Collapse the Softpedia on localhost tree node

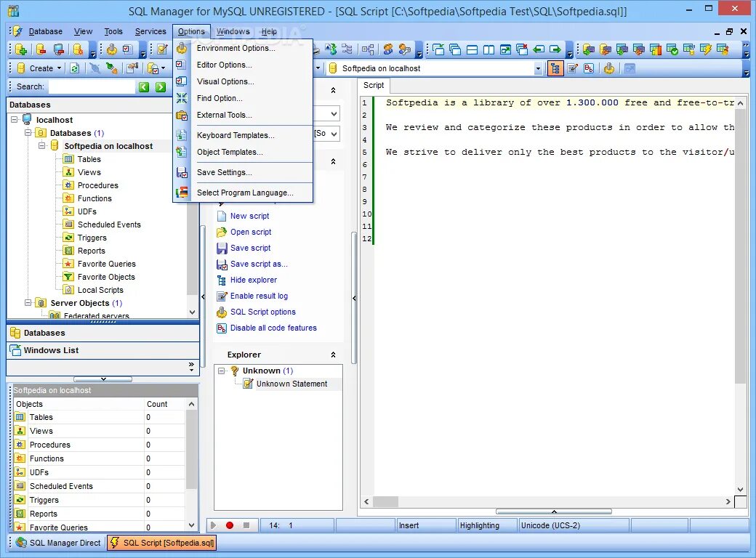(42, 145)
